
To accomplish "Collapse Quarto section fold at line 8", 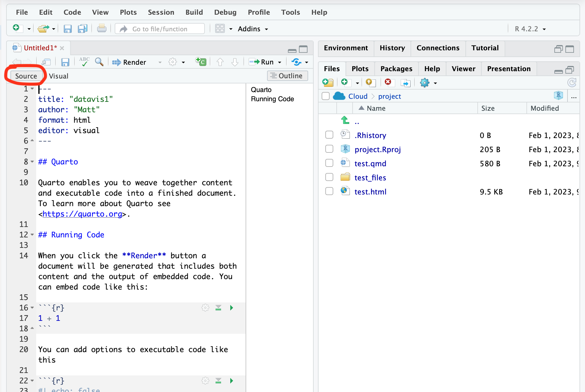I will (32, 162).
